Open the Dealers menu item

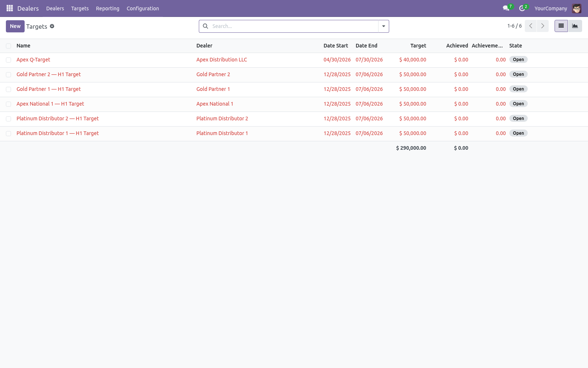pos(55,8)
